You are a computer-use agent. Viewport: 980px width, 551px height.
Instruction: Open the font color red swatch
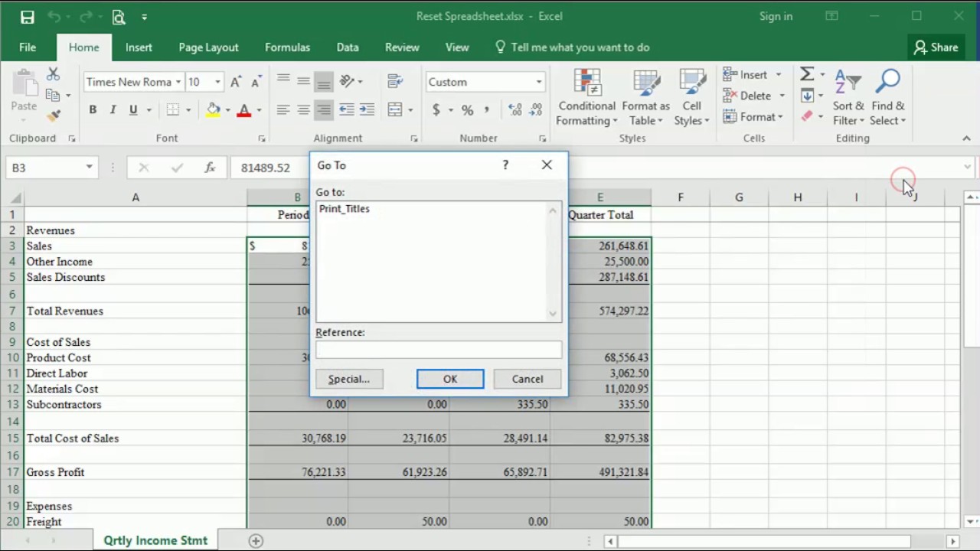point(244,110)
